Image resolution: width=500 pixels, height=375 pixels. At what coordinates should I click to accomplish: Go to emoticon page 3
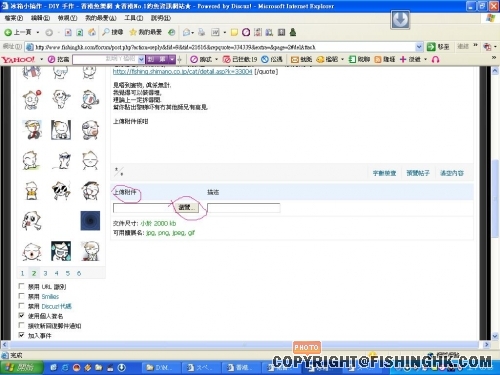pyautogui.click(x=45, y=273)
